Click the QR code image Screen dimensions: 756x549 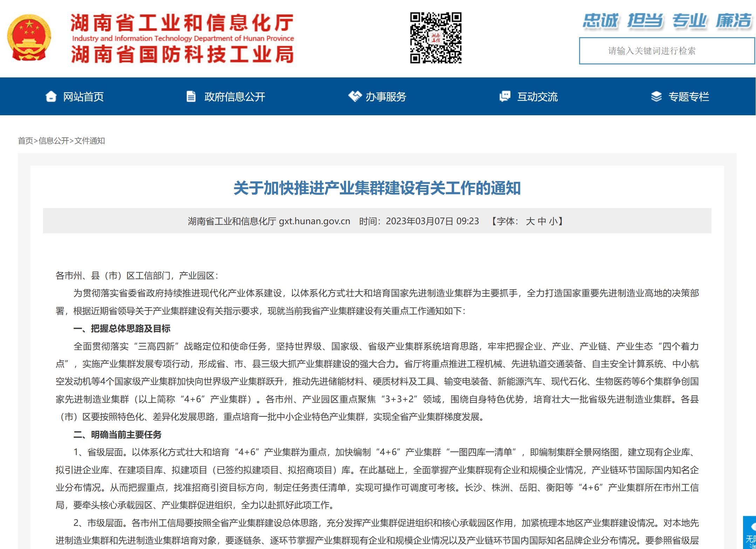pyautogui.click(x=436, y=38)
